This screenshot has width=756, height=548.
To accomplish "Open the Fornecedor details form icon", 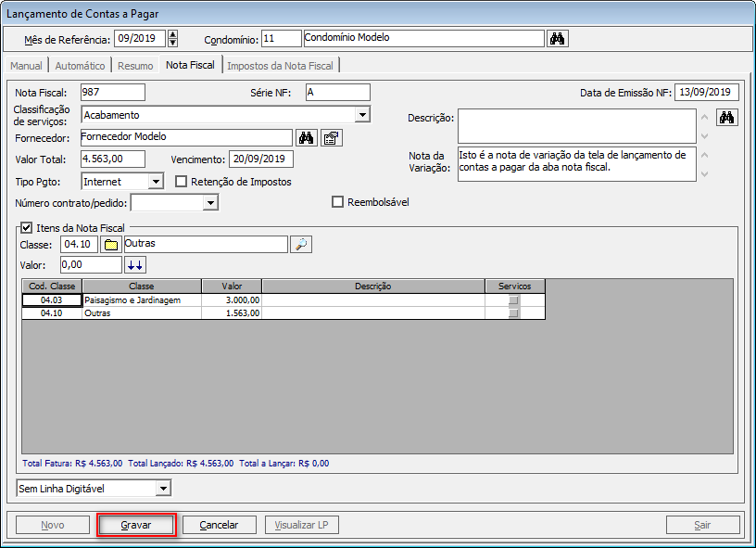I will [332, 138].
